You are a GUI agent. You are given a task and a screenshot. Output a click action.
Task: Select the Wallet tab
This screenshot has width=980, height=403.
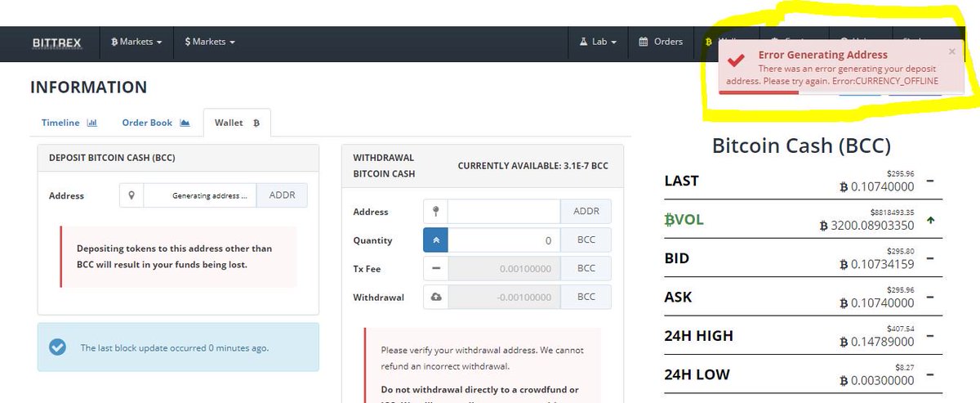click(x=237, y=123)
